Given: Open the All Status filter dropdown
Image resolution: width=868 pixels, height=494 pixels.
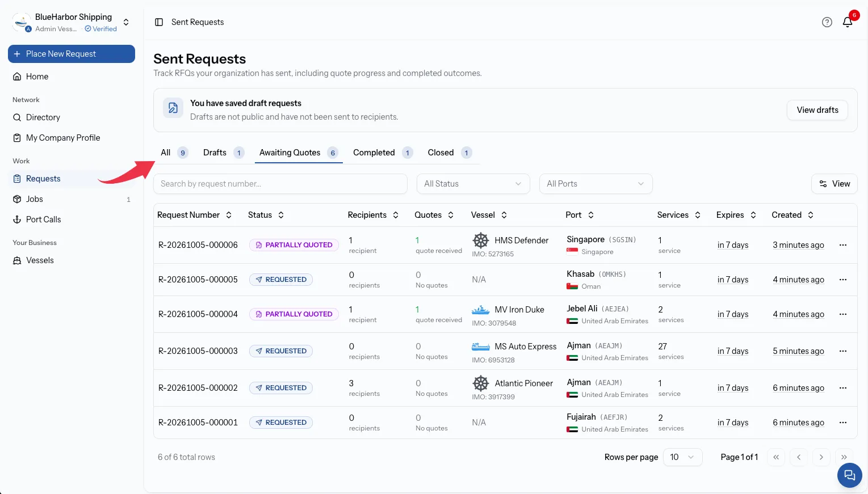Looking at the screenshot, I should pyautogui.click(x=473, y=184).
